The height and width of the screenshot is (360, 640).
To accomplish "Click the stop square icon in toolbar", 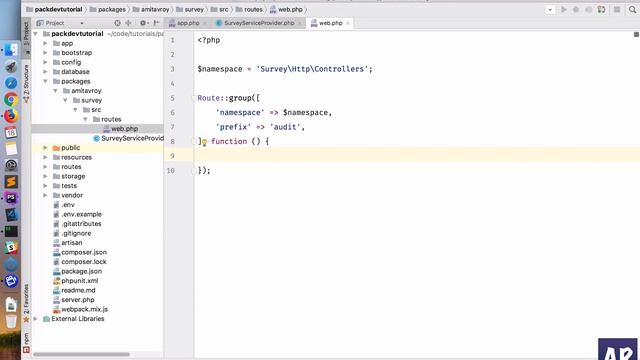I will (617, 9).
